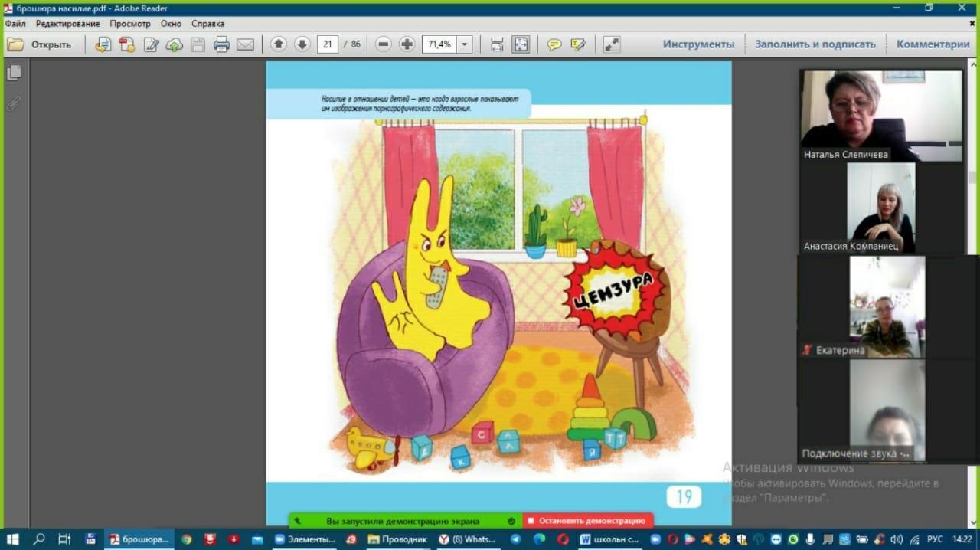980x550 pixels.
Task: Expand the Инструменты panel
Action: 698,44
